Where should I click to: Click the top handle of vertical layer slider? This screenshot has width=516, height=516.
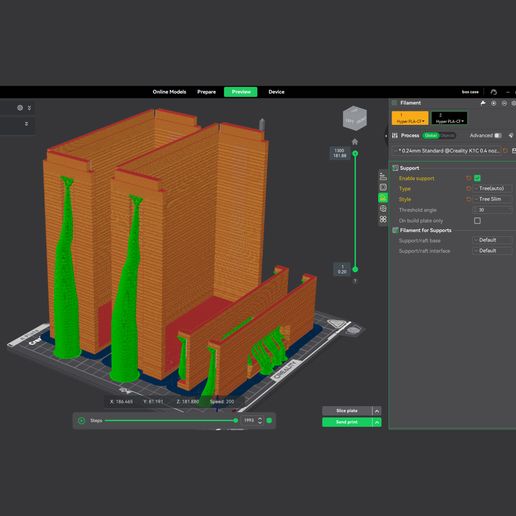tap(355, 154)
